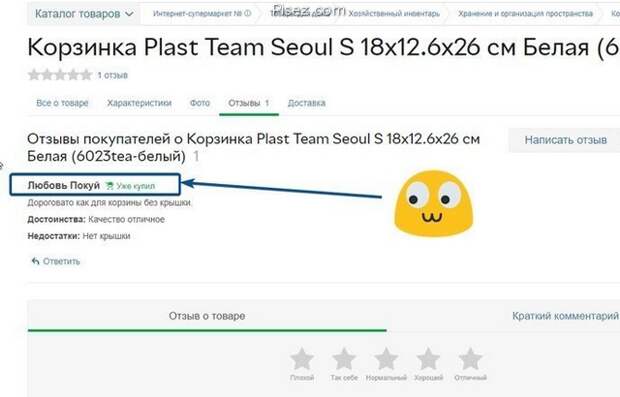This screenshot has height=397, width=620.
Task: Expand 'Каталог товаров' dropdown
Action: click(x=84, y=14)
